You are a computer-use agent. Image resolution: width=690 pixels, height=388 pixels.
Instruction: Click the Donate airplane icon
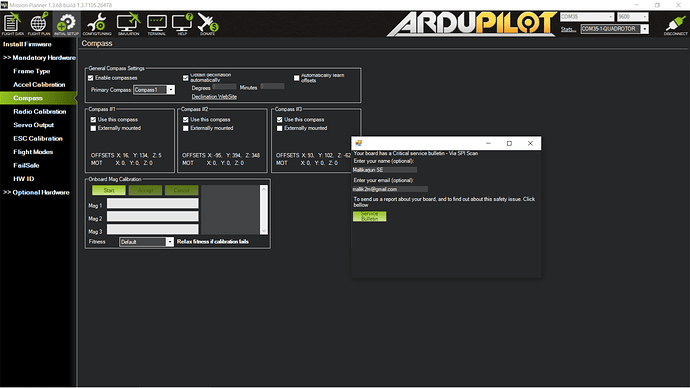tap(208, 24)
